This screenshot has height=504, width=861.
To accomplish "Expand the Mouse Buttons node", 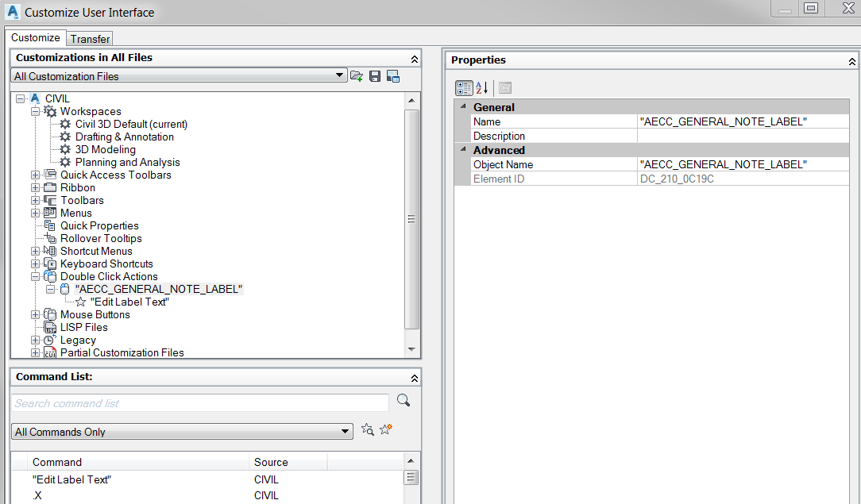I will point(35,315).
